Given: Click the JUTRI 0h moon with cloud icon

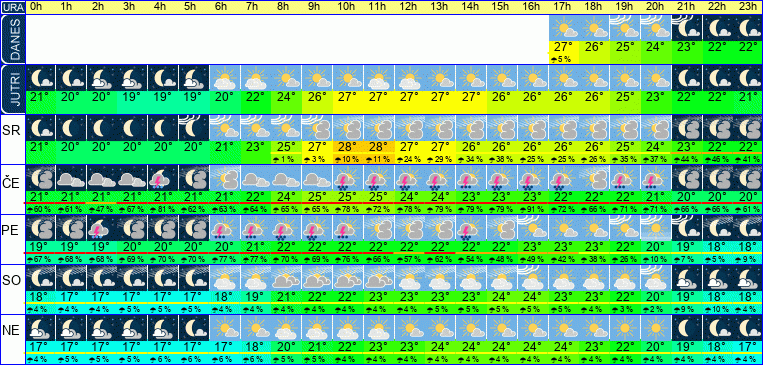Looking at the screenshot, I should click(x=41, y=78).
